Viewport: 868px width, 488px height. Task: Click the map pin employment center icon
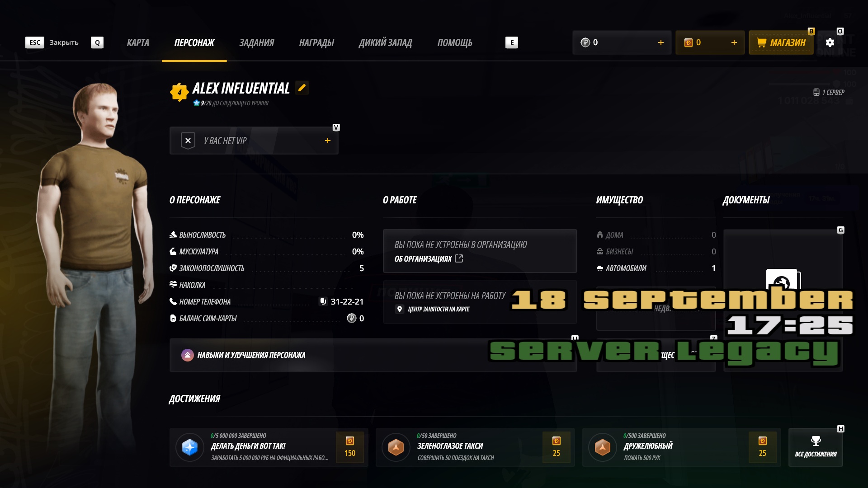pyautogui.click(x=399, y=309)
